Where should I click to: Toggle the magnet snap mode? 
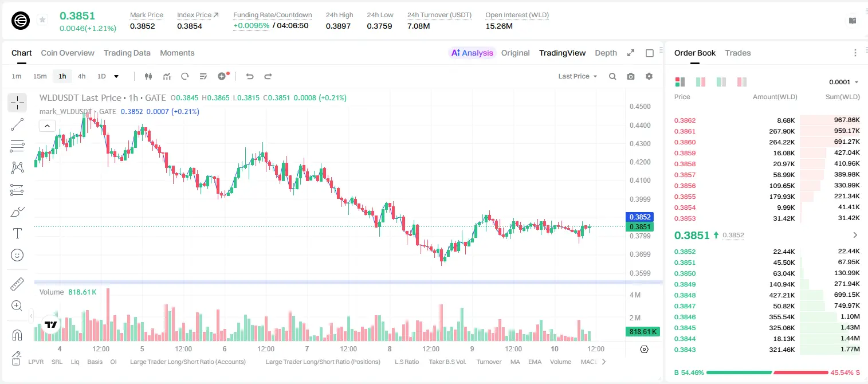[17, 335]
